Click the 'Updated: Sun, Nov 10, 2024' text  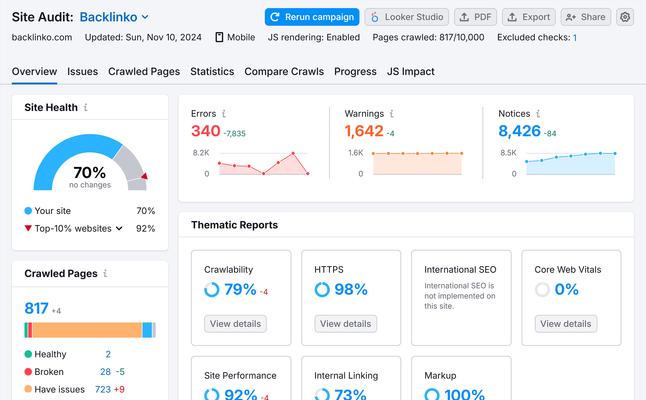point(143,37)
